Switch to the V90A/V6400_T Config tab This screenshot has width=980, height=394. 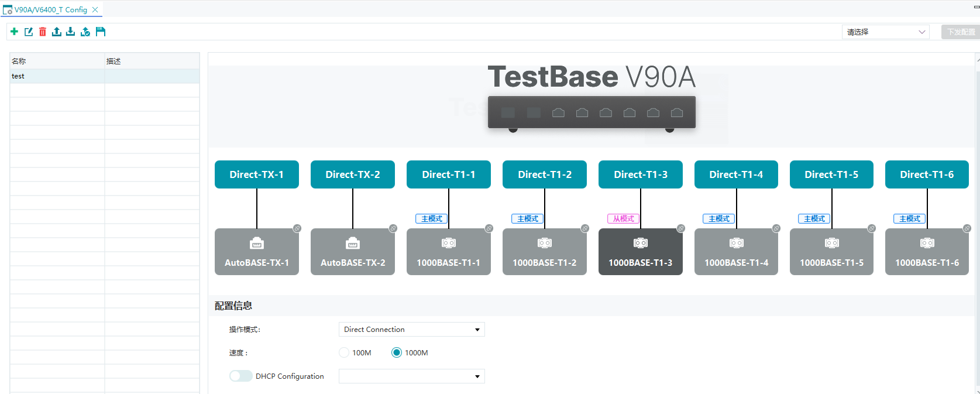coord(50,10)
